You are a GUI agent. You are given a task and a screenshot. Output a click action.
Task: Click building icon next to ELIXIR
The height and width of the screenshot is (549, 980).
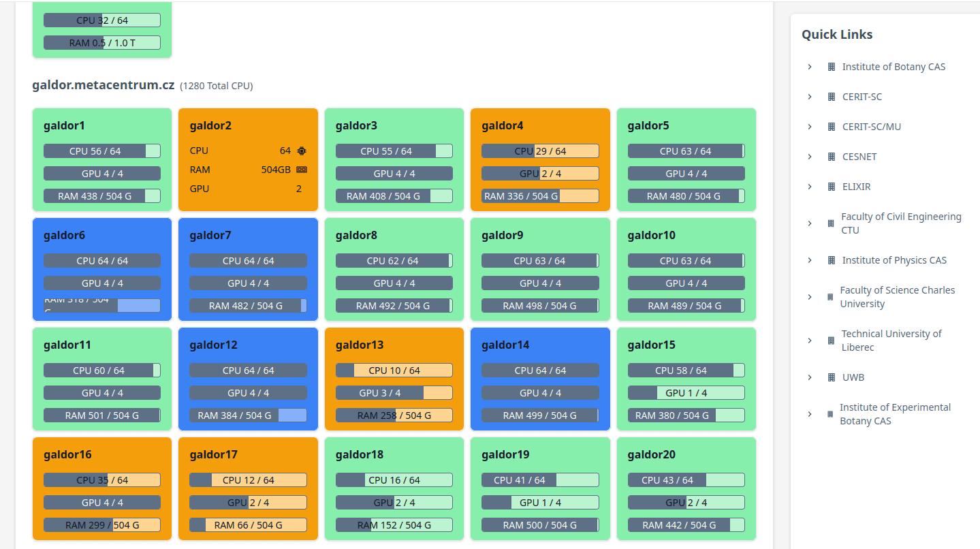(x=832, y=187)
